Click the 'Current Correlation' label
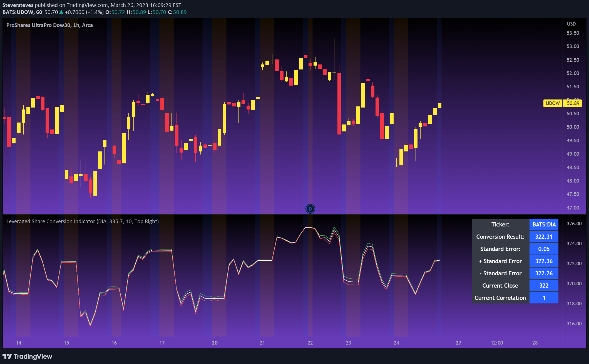 500,298
